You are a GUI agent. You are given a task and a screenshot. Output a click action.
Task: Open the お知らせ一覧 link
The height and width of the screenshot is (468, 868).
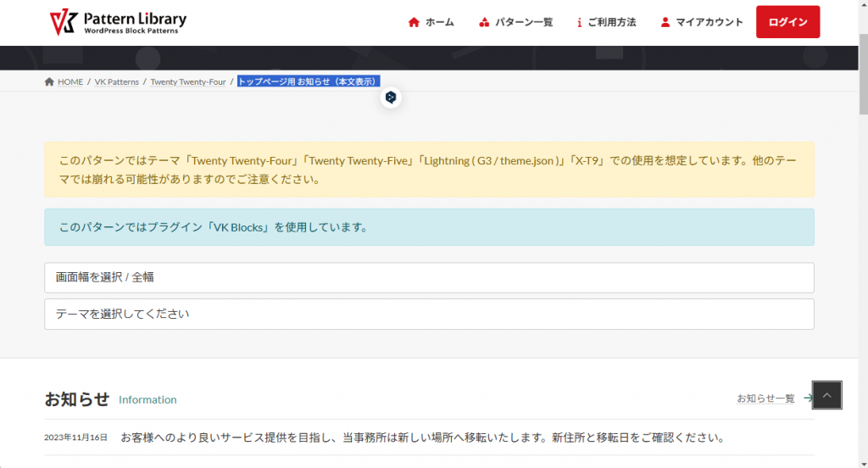pos(765,398)
